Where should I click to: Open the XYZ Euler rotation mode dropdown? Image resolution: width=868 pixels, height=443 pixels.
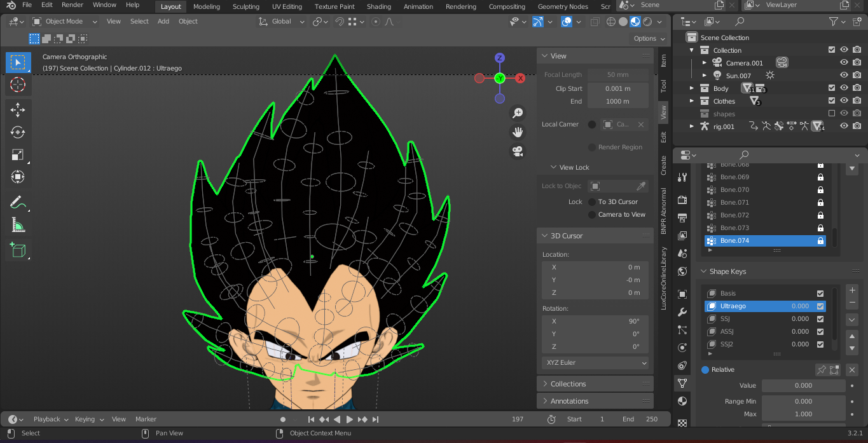point(595,363)
